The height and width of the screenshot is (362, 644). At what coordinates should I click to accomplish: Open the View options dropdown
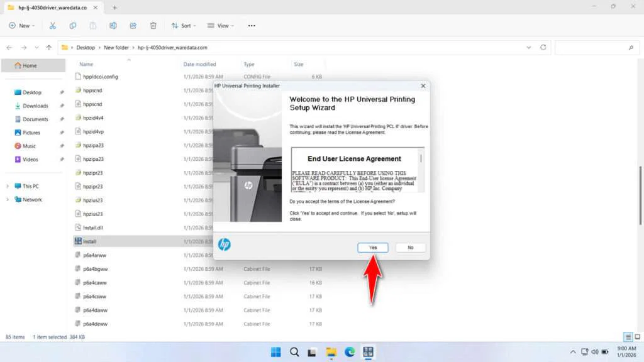point(220,25)
